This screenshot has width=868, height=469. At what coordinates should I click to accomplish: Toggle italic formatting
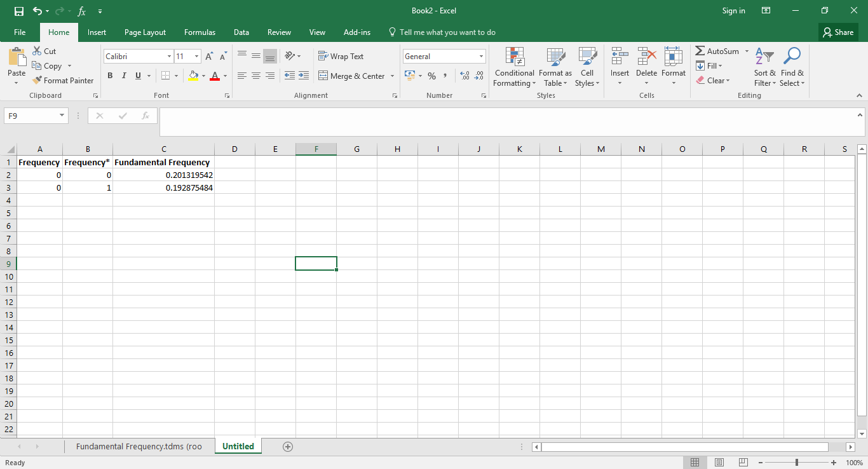[x=124, y=76]
